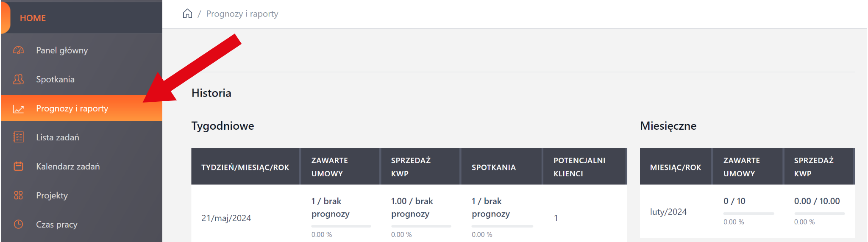Go to Lista zadań menu entry

(x=58, y=137)
